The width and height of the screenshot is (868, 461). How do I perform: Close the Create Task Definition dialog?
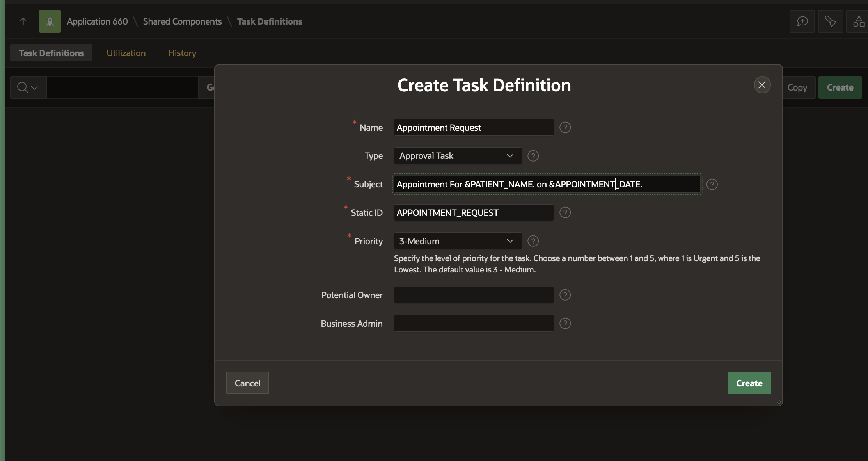tap(761, 85)
